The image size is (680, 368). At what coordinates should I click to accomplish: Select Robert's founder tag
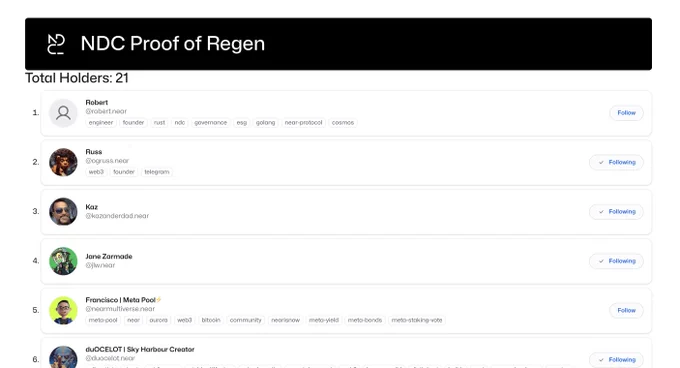click(133, 123)
